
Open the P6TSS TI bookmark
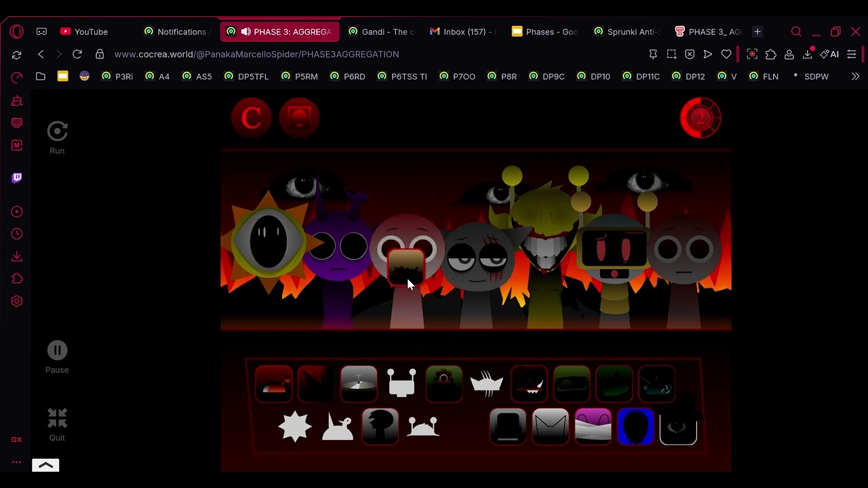click(403, 77)
